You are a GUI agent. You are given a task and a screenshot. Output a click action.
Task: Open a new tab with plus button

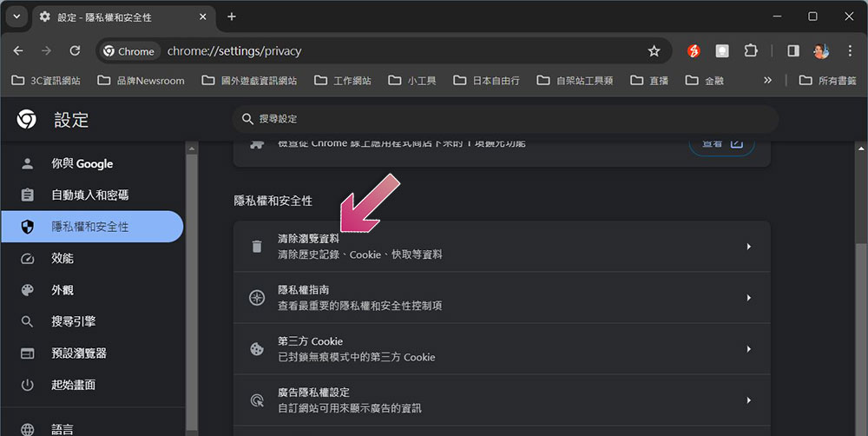tap(232, 17)
